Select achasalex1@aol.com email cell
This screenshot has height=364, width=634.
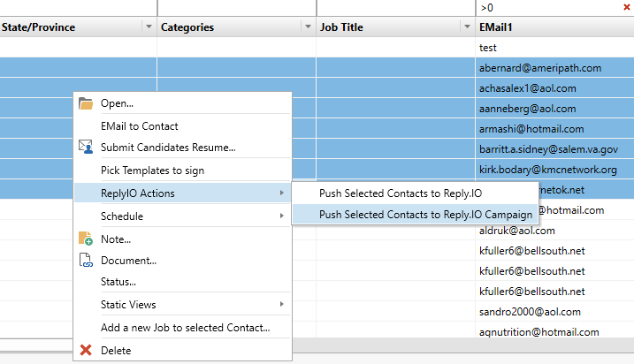(x=554, y=88)
